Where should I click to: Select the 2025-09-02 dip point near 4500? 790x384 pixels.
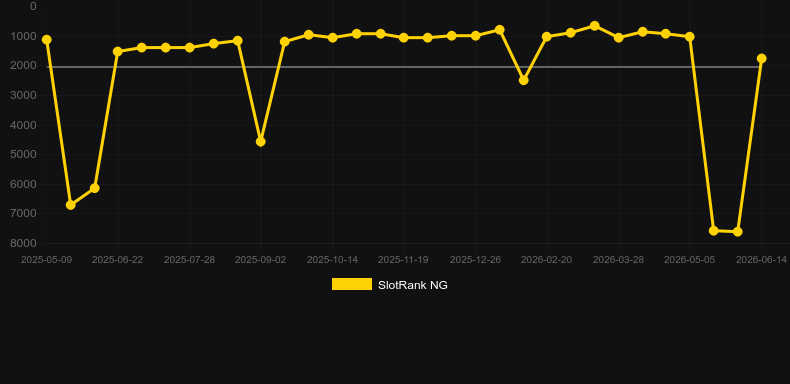260,142
